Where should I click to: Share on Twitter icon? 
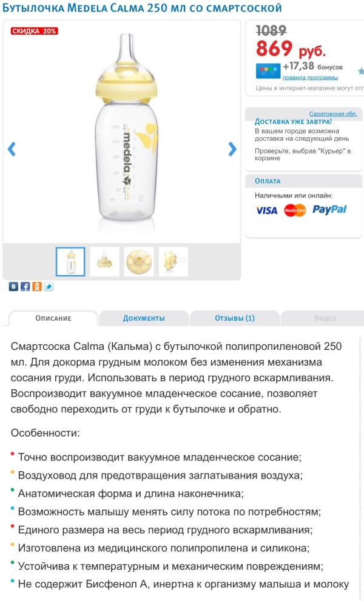[49, 287]
